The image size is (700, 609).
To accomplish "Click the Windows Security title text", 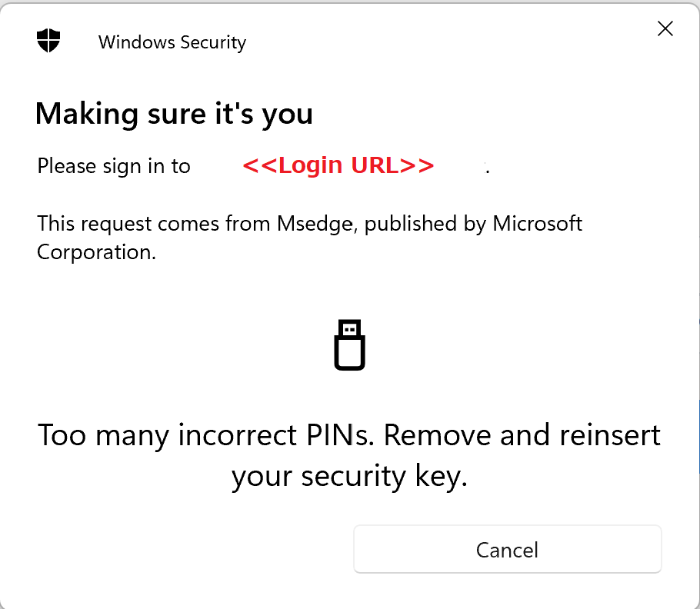I will 172,42.
